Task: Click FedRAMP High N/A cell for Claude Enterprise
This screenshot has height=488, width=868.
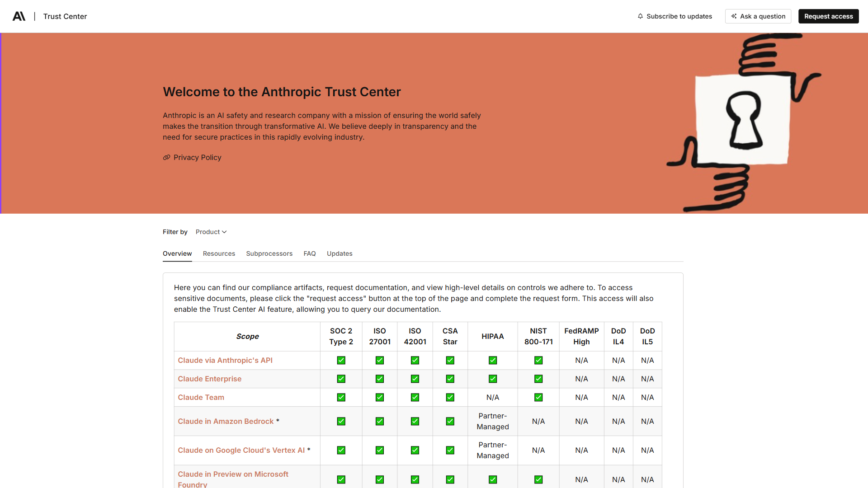Action: (581, 379)
